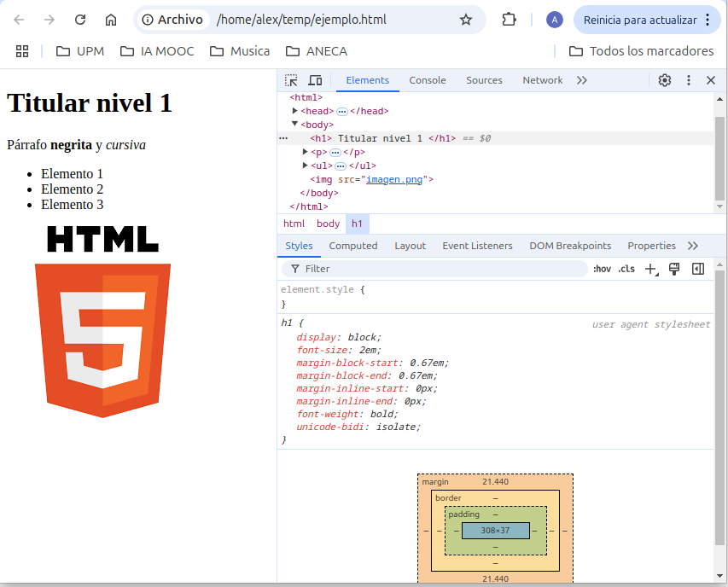This screenshot has height=587, width=728.
Task: Open the Properties pane tab
Action: 651,246
